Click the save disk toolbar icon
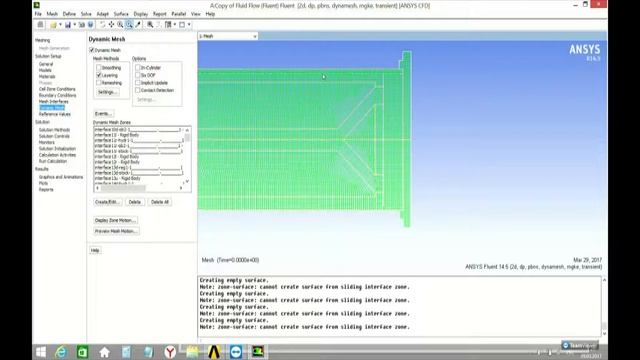 point(68,25)
